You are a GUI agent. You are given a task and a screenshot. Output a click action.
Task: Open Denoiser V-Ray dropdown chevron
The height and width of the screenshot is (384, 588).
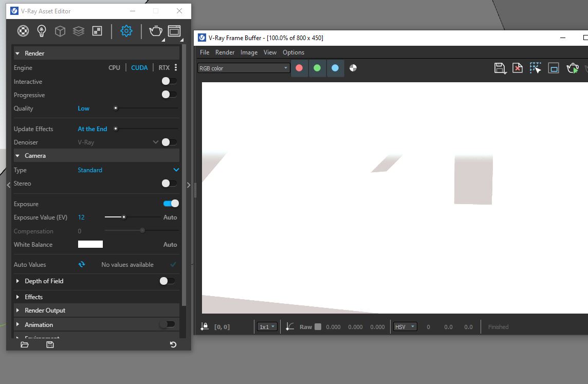click(155, 142)
